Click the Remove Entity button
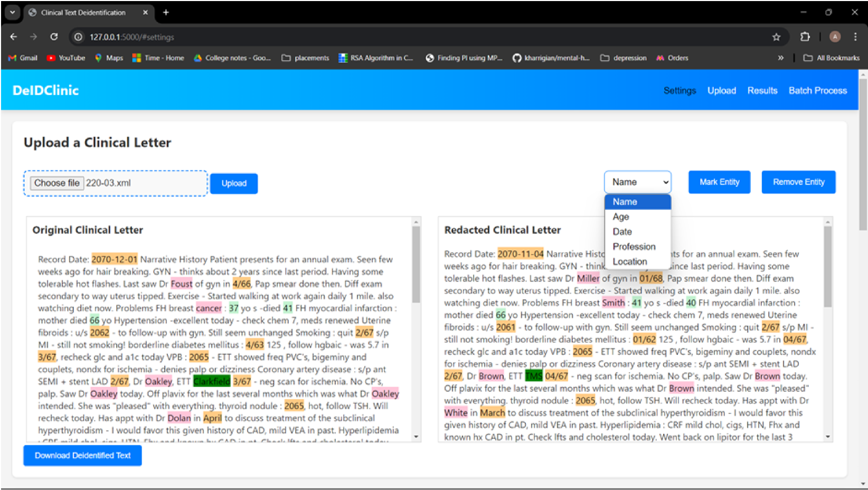The image size is (868, 490). pos(798,182)
